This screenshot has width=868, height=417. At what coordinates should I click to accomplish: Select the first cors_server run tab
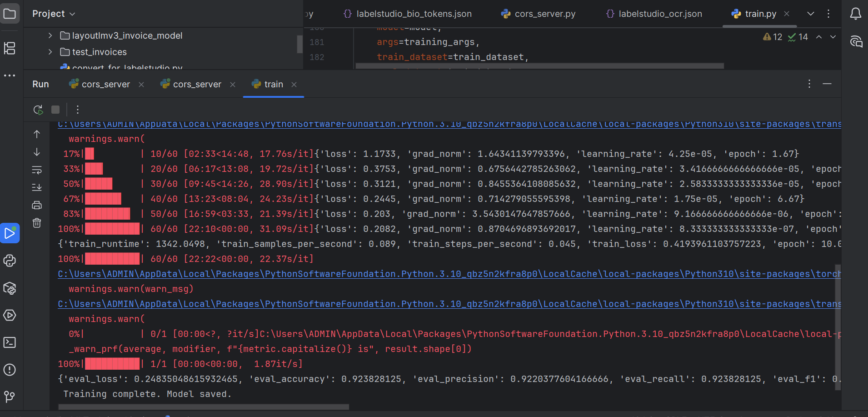[x=100, y=84]
